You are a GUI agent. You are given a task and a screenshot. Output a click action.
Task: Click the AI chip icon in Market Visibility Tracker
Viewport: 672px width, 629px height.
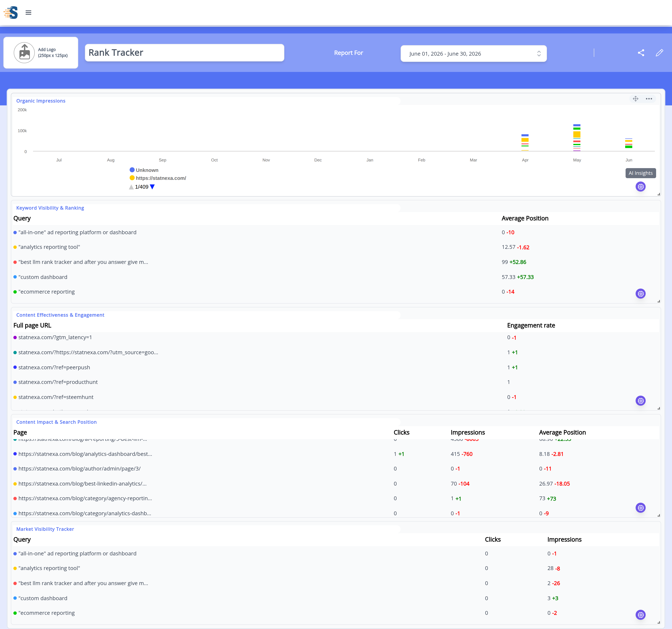(641, 615)
